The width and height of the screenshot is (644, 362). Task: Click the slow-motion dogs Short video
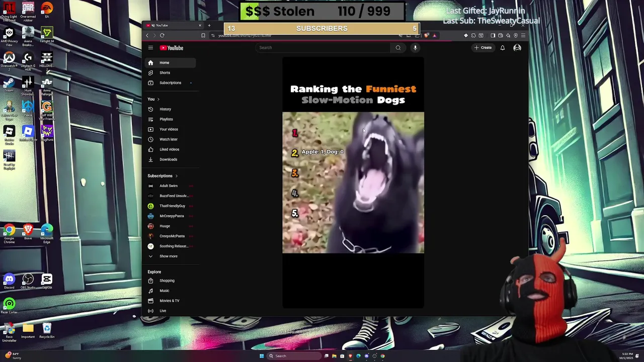[x=353, y=183]
